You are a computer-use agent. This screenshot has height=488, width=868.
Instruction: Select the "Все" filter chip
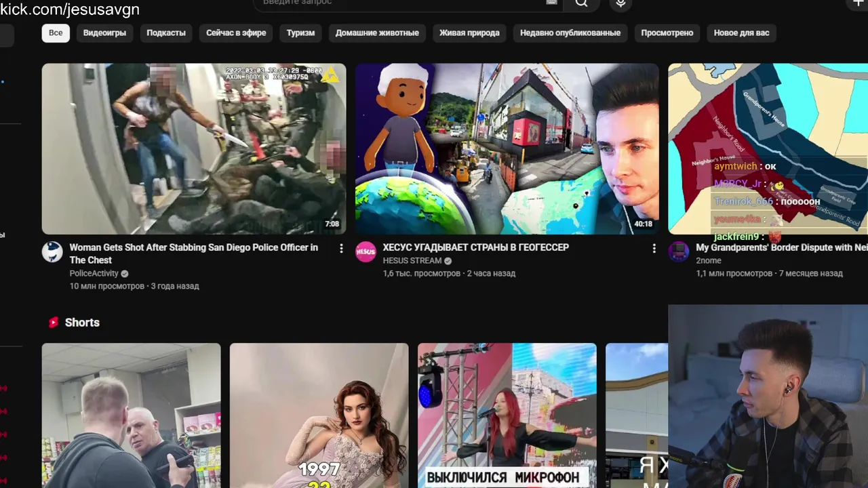point(56,33)
